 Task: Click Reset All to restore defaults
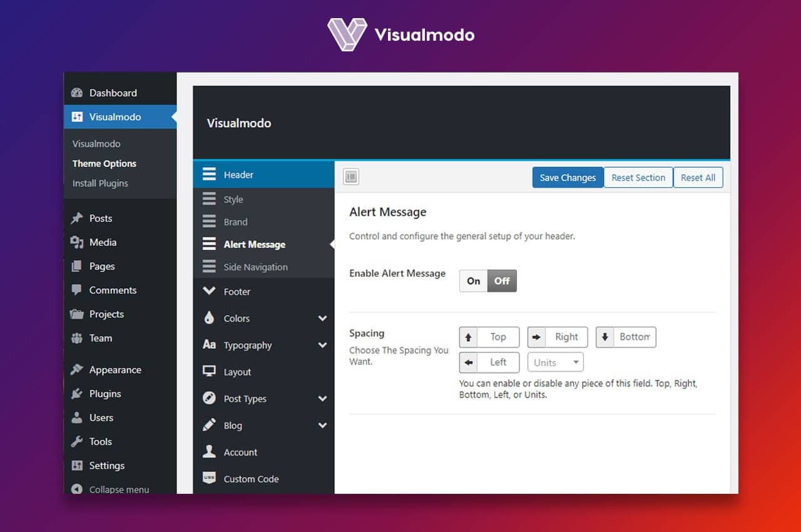[x=698, y=177]
